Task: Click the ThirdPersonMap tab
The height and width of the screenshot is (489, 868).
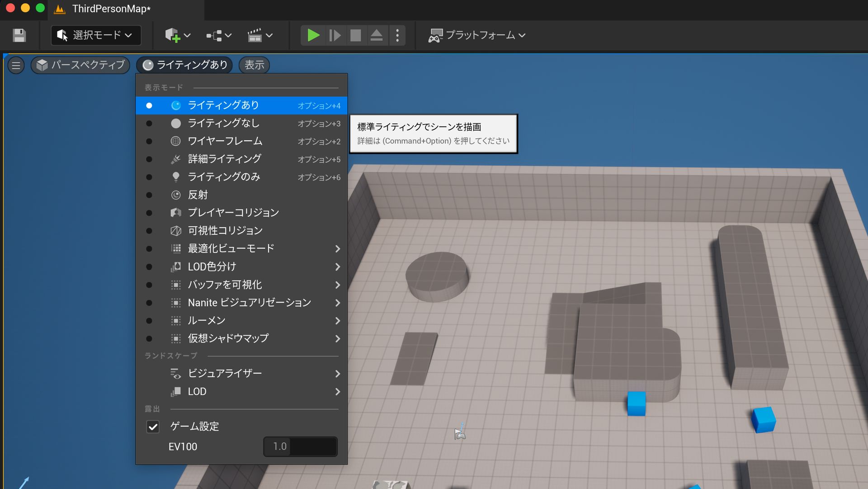Action: pos(111,8)
